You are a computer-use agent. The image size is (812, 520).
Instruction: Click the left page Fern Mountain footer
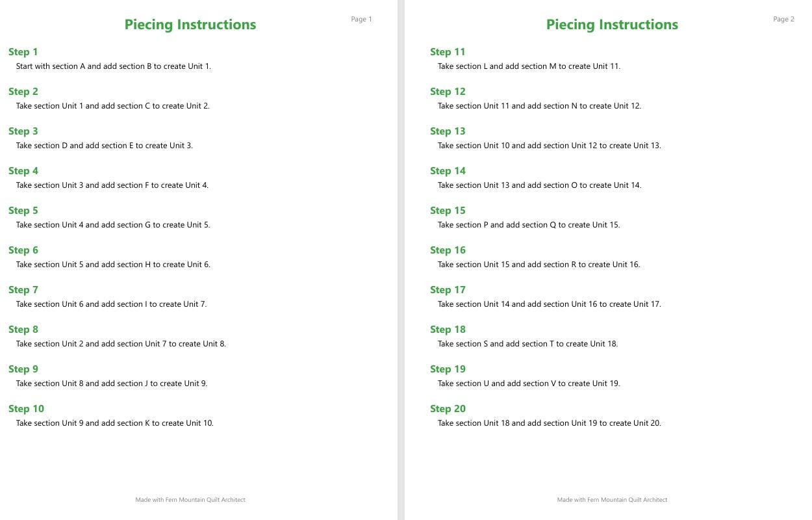pos(190,500)
